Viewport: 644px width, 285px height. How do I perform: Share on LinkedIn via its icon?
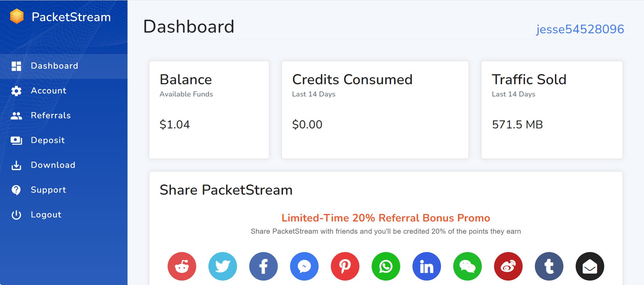[427, 266]
